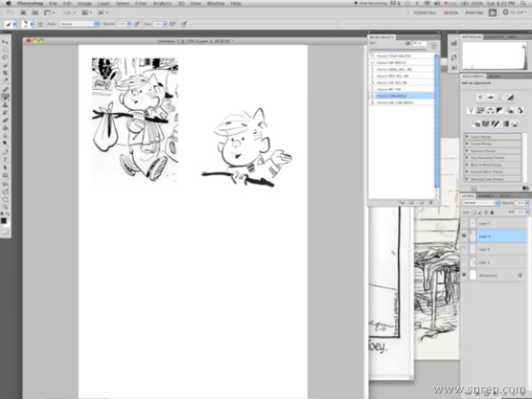
Task: Add a Vibrance adjustment layer
Action: click(x=470, y=111)
